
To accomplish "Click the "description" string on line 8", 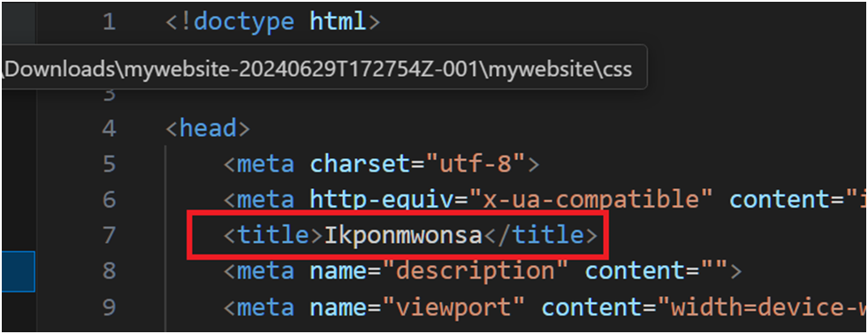I will 468,271.
